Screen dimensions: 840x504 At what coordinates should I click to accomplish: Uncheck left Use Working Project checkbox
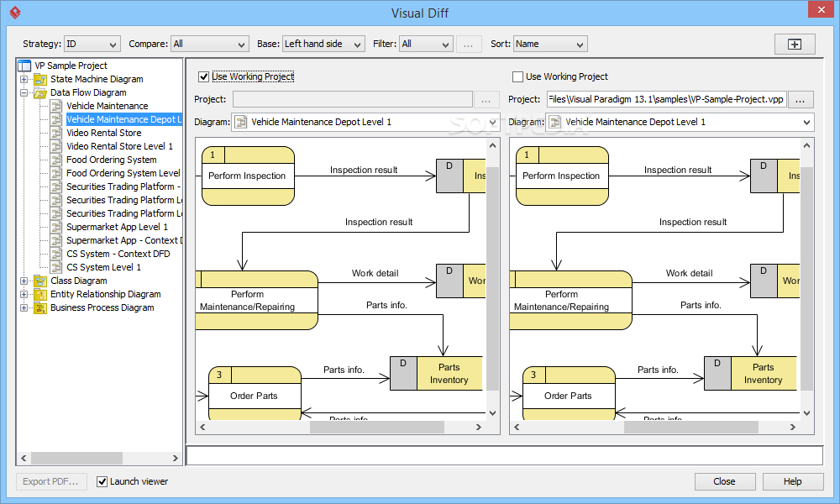[x=203, y=76]
